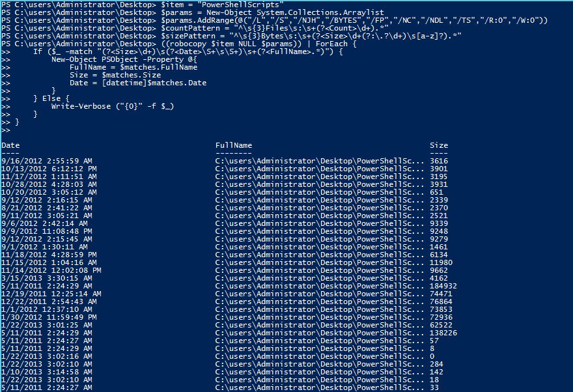Click the row dated 12/19/2011 12:25:14 AM
Image resolution: width=573 pixels, height=392 pixels.
click(x=227, y=294)
